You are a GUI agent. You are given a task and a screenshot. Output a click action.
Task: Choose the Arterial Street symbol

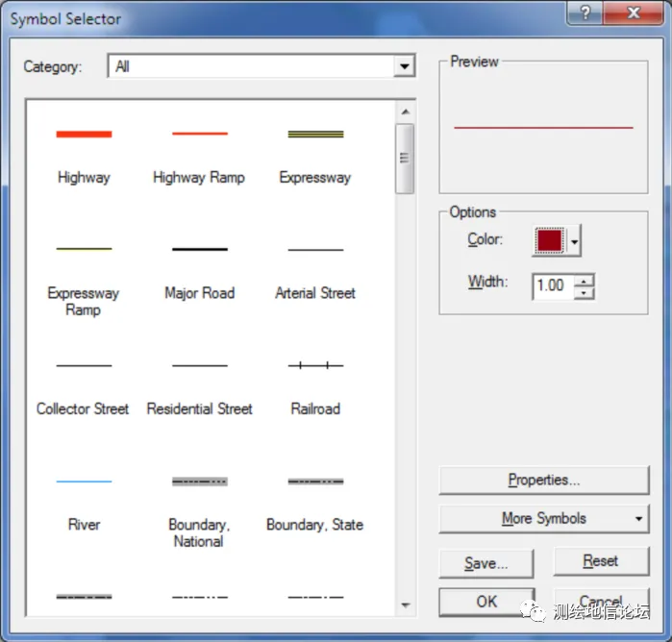(x=315, y=250)
